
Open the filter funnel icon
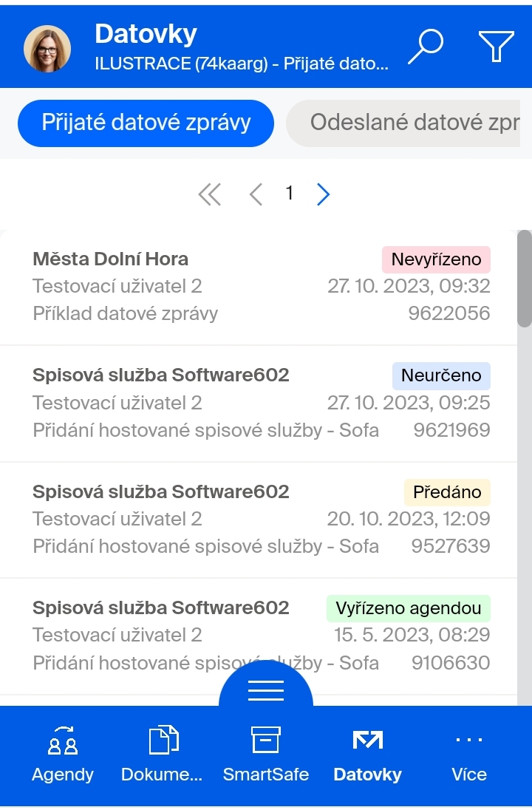click(496, 47)
